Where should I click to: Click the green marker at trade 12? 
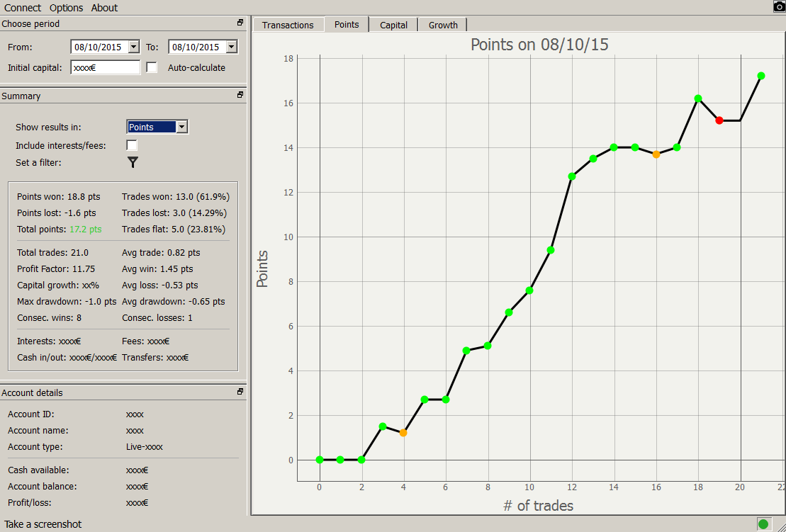(572, 176)
